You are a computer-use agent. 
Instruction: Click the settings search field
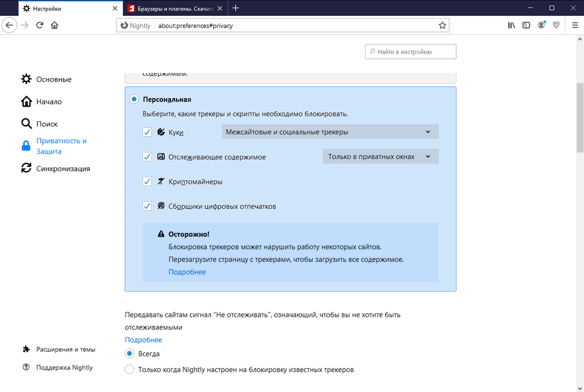[x=411, y=51]
